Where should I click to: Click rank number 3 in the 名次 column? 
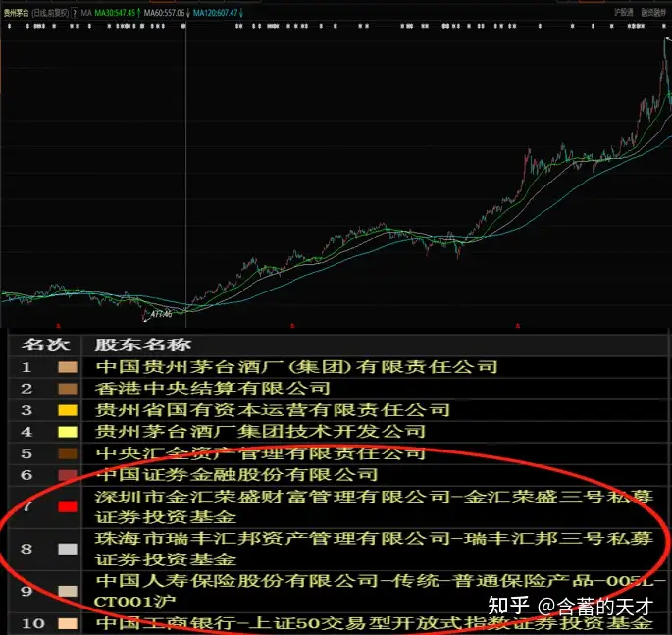26,410
